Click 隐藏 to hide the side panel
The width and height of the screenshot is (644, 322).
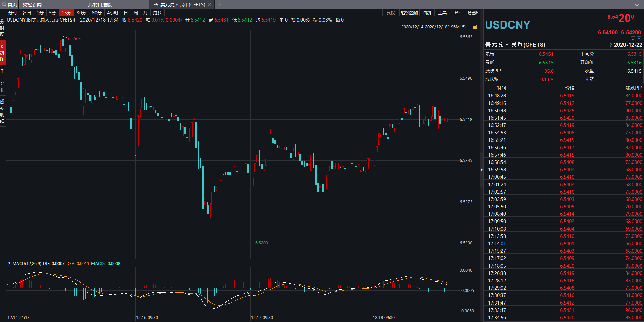click(x=472, y=13)
